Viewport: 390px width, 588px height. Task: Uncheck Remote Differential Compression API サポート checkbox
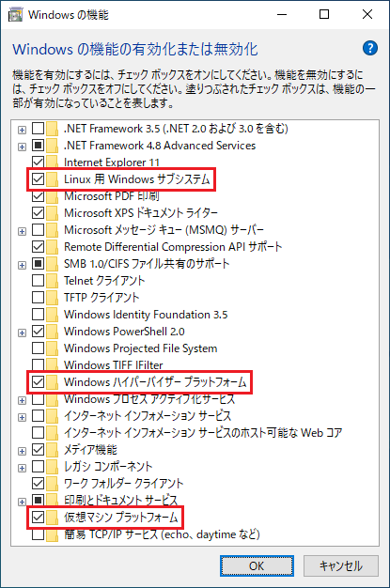38,246
